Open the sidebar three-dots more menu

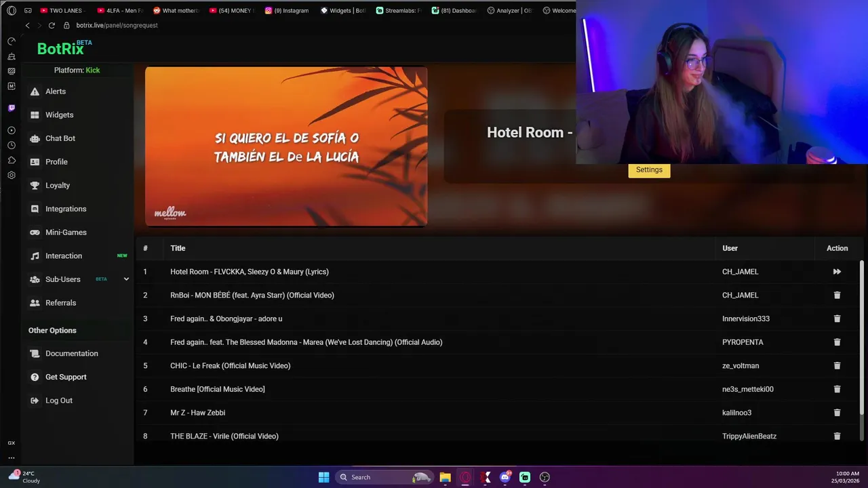pos(12,457)
